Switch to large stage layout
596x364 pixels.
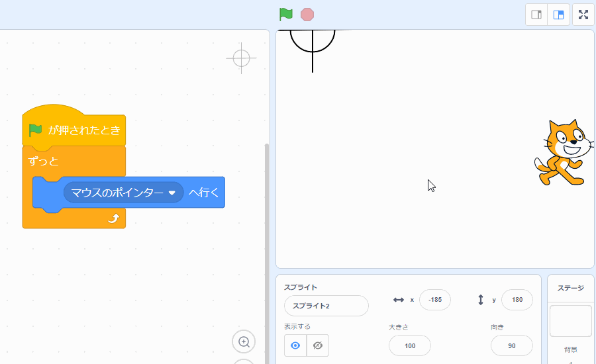[558, 15]
